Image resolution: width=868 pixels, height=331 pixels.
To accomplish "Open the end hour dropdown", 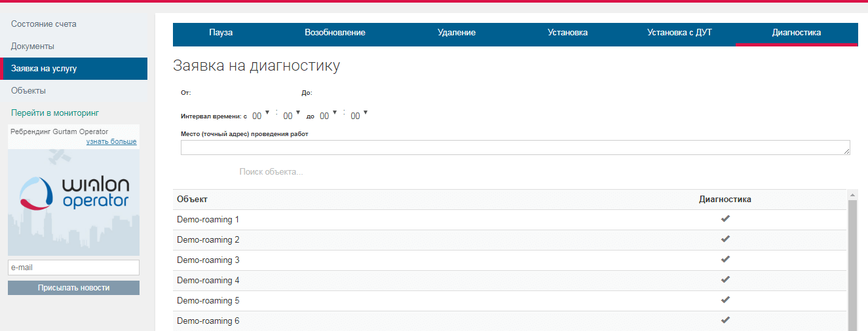I will pyautogui.click(x=328, y=116).
